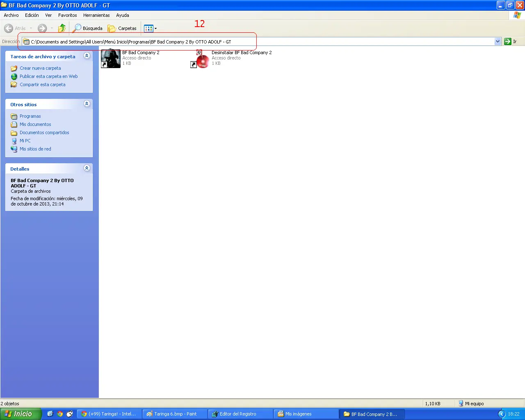Open the Views toolbar button menu
525x420 pixels.
(x=151, y=28)
